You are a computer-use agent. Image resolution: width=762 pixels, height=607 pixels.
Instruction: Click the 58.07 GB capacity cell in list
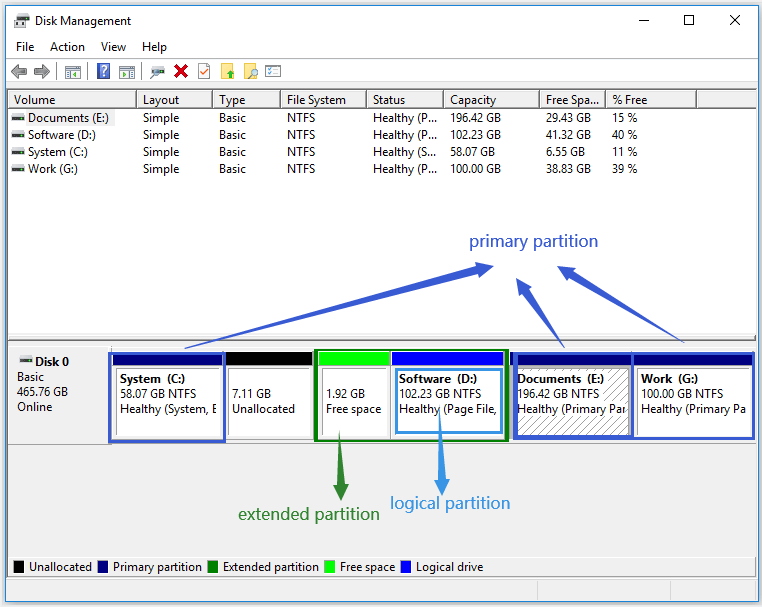472,152
